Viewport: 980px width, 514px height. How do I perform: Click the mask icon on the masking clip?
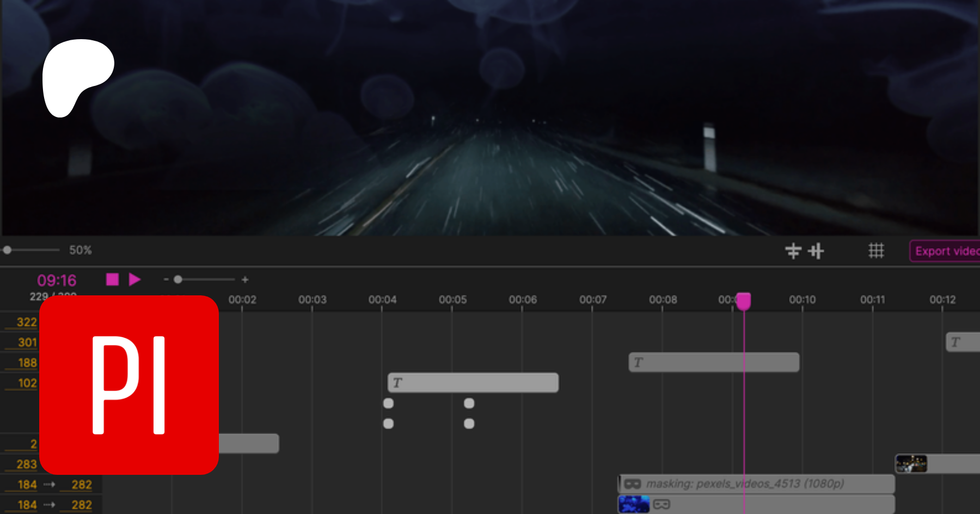(632, 484)
